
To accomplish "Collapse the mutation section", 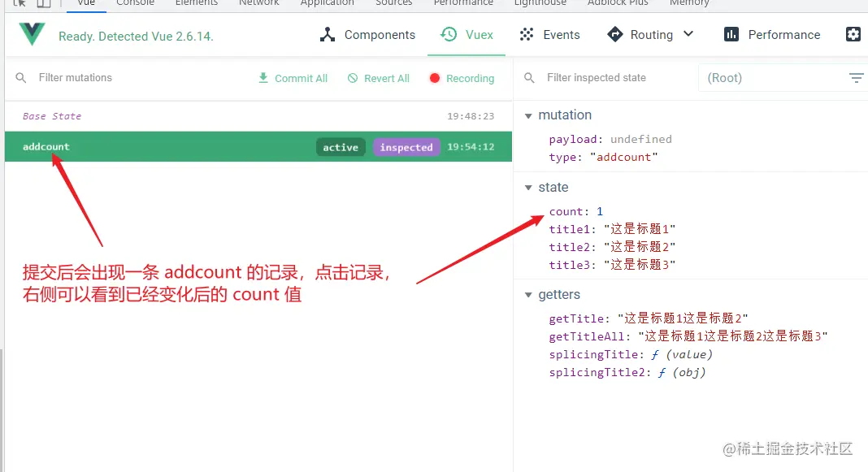I will [528, 115].
